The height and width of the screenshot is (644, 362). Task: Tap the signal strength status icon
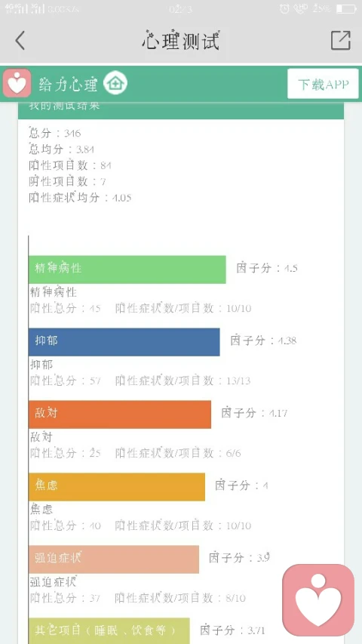point(25,8)
